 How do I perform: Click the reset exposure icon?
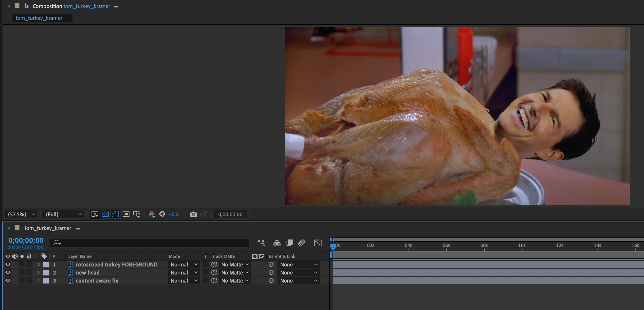[x=162, y=214]
